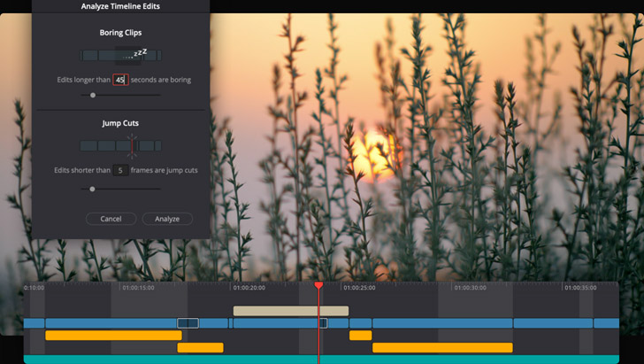
Task: Click the boring clips seconds input field
Action: [120, 80]
